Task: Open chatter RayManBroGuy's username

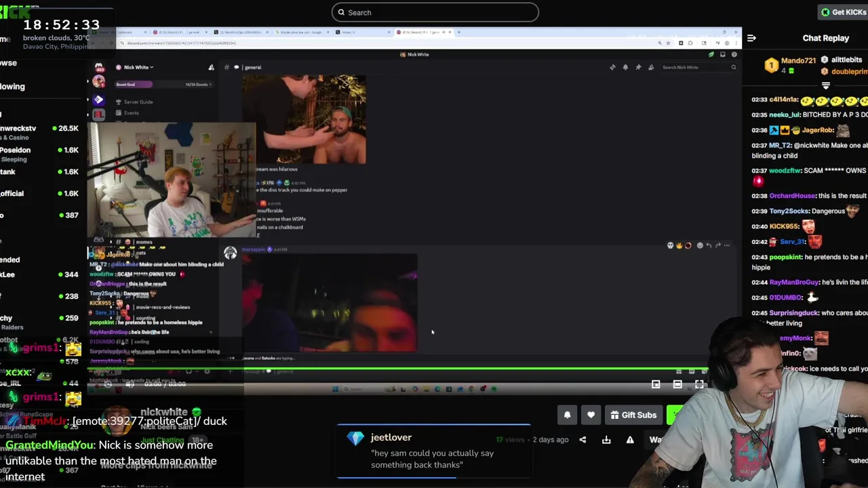Action: [x=793, y=282]
